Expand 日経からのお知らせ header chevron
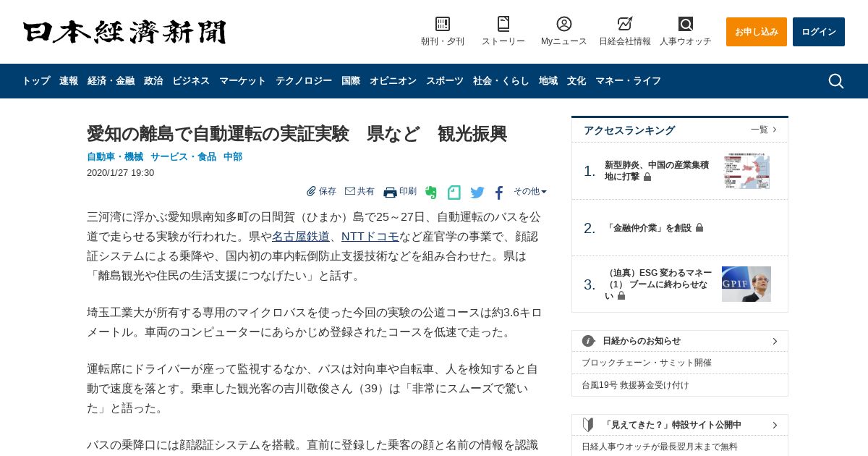Viewport: 868px width, 456px height. [x=775, y=341]
